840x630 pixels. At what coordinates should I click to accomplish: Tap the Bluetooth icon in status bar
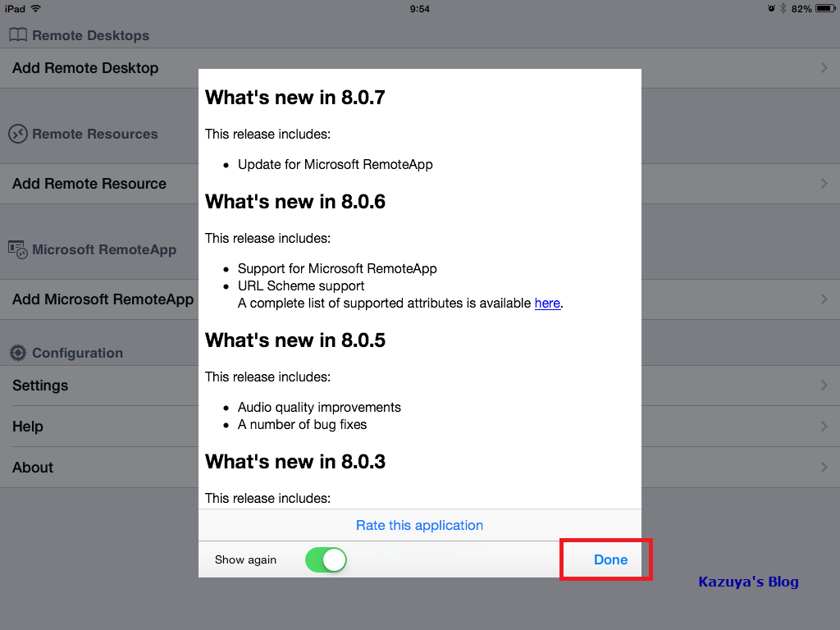click(x=783, y=8)
